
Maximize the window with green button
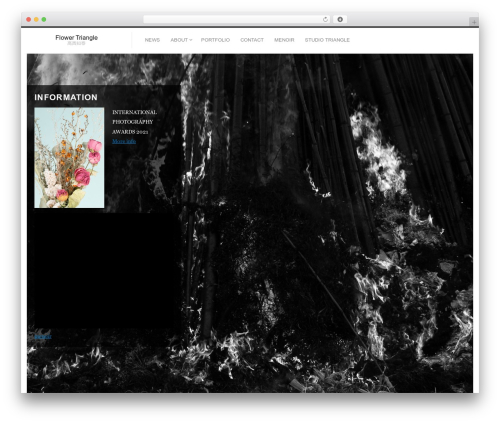(44, 19)
